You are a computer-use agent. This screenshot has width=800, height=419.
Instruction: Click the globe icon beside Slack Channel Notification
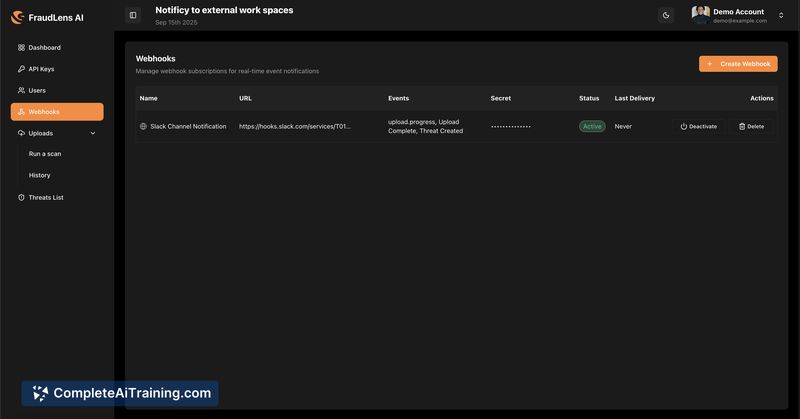pos(143,127)
